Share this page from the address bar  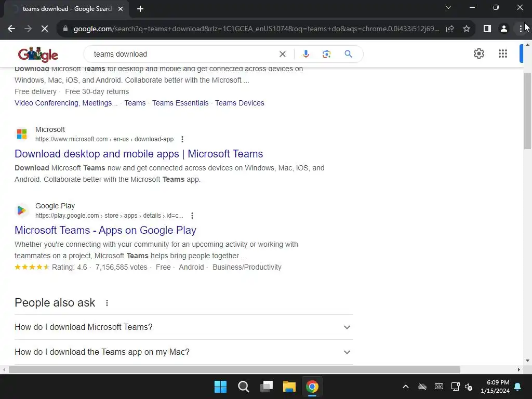pyautogui.click(x=450, y=29)
